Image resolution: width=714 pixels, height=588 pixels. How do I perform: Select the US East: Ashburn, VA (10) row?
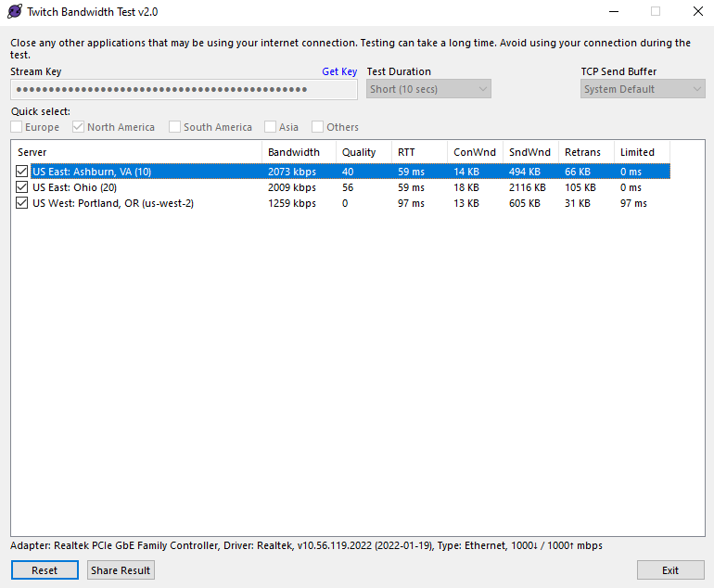click(x=351, y=172)
